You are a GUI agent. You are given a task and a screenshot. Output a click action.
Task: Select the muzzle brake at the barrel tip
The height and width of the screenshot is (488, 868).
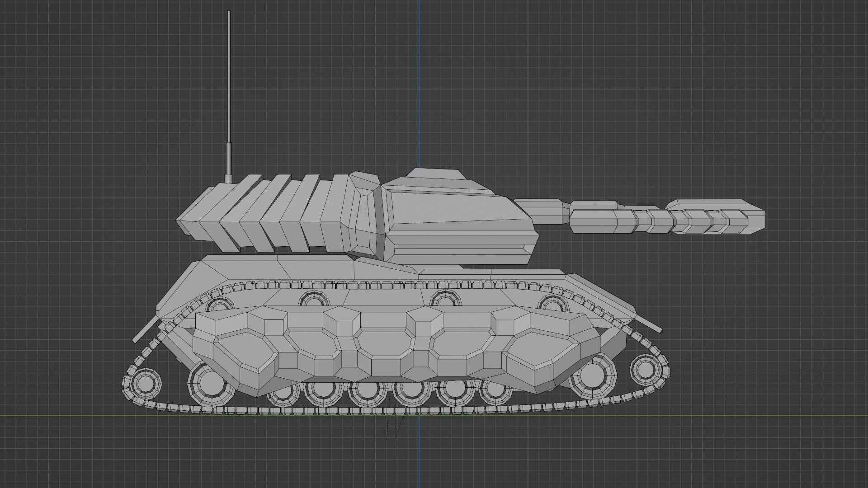(715, 217)
